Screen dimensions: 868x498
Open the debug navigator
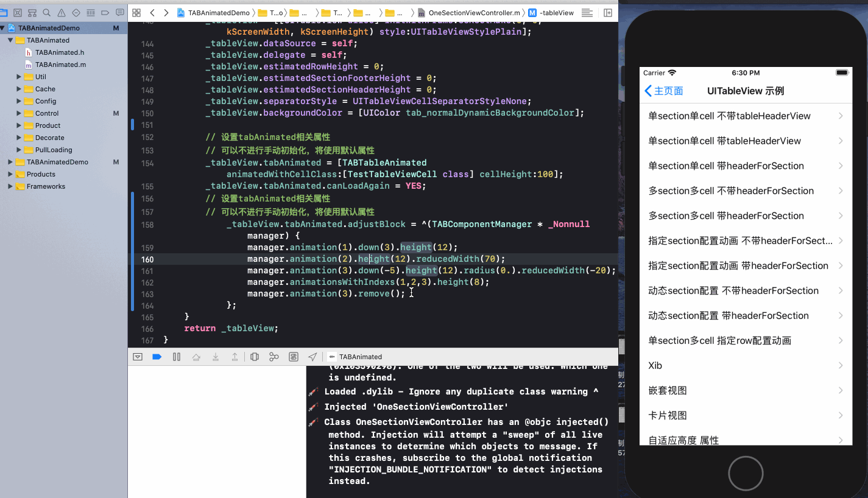91,13
